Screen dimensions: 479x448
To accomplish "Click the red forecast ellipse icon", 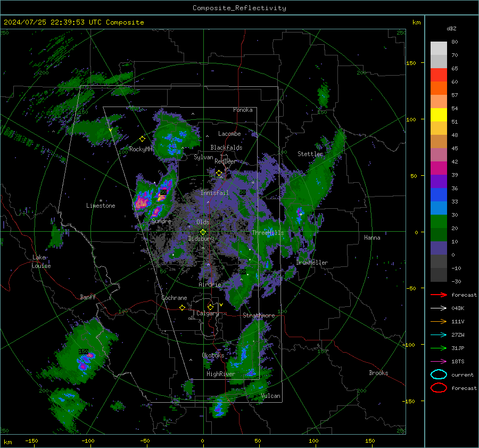I will pos(439,388).
